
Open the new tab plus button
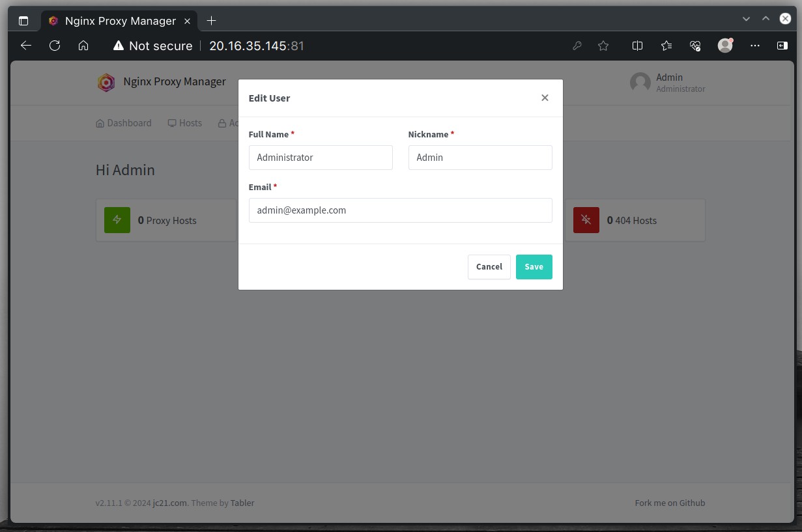click(x=211, y=21)
